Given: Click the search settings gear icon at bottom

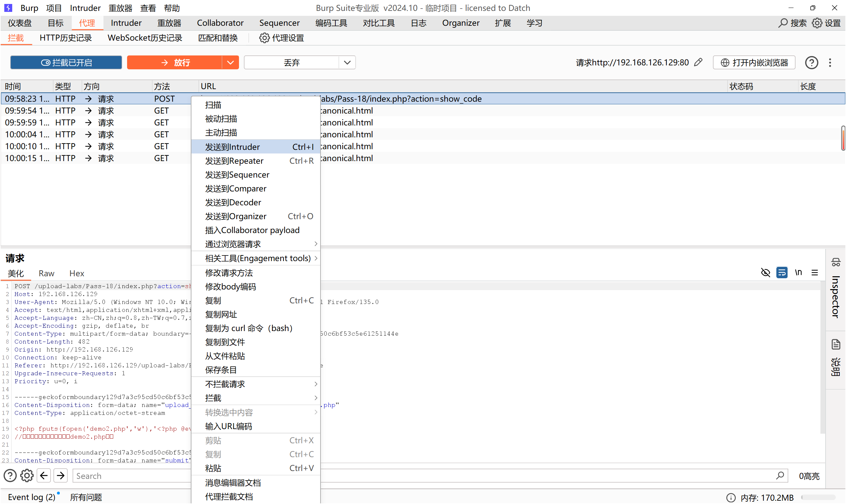Looking at the screenshot, I should pos(26,476).
